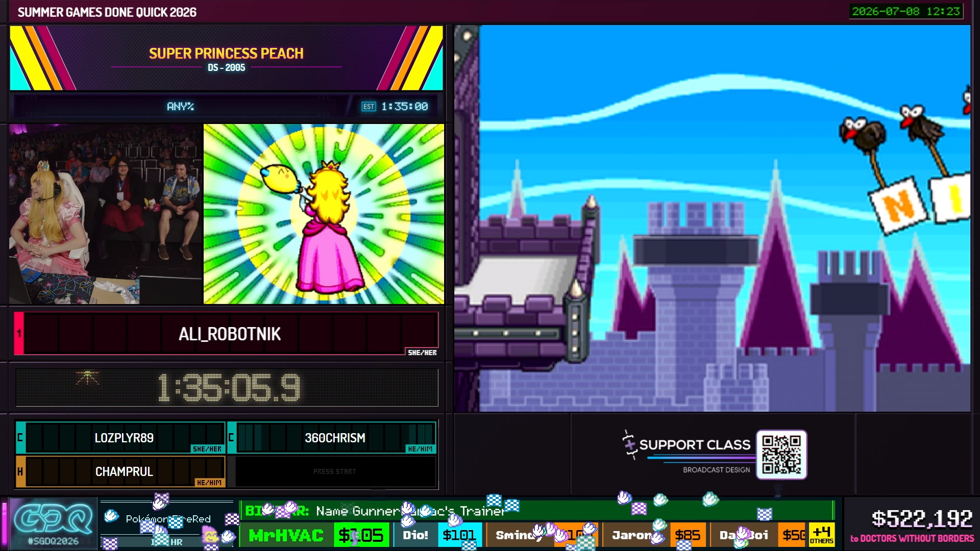
Task: Click the 2026-07-08 12:23 timestamp
Action: 906,11
